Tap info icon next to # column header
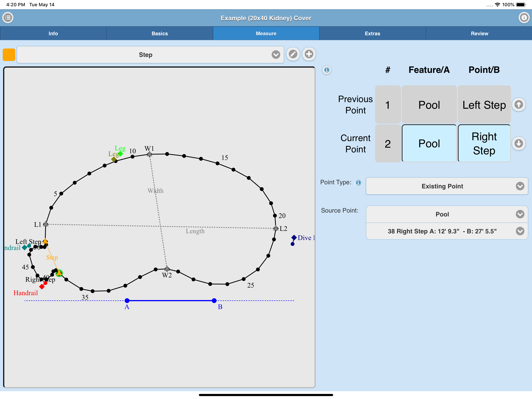The image size is (532, 399). pyautogui.click(x=326, y=70)
